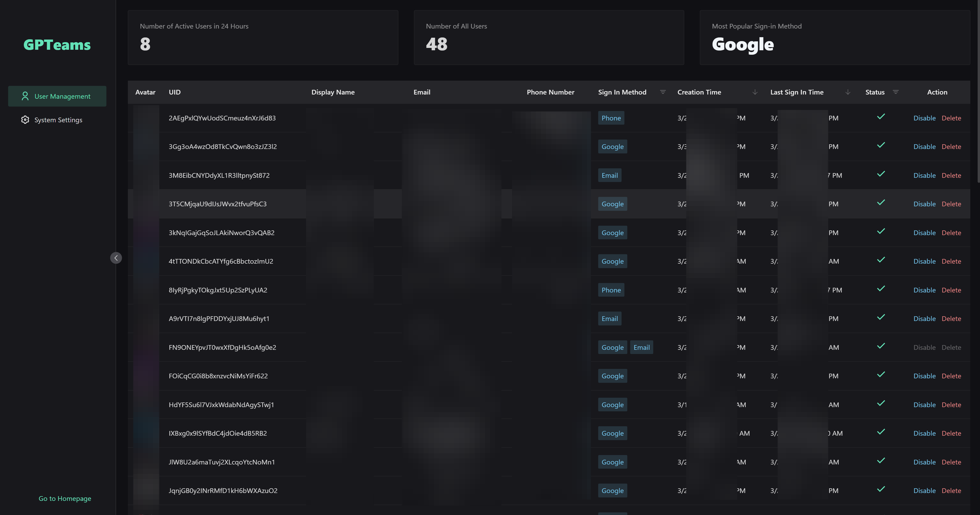Click Go to Homepage link
The height and width of the screenshot is (515, 980).
pyautogui.click(x=65, y=499)
